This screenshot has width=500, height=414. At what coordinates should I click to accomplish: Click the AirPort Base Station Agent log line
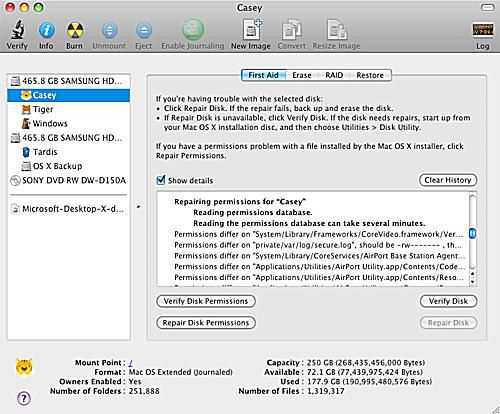319,256
